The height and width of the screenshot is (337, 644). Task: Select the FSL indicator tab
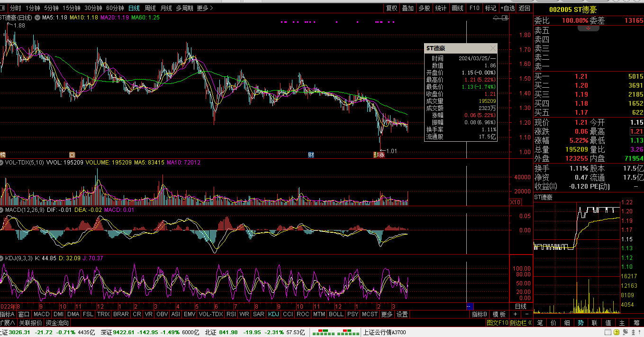point(88,314)
